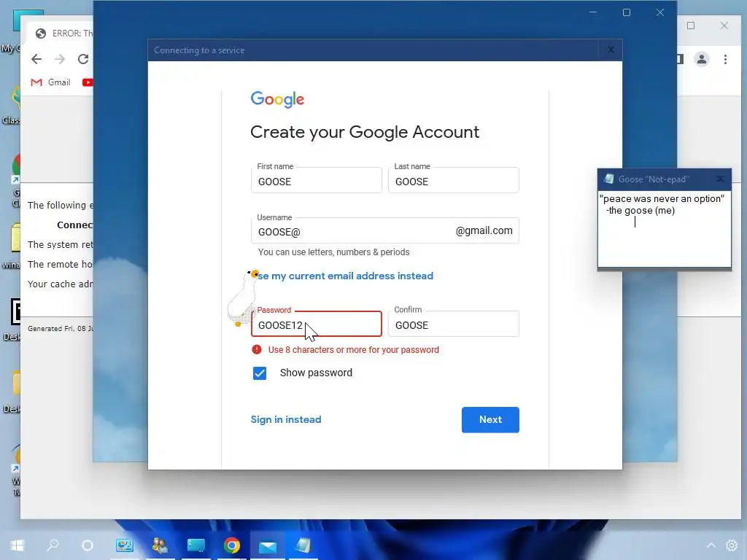The image size is (747, 560).
Task: Open the Gmail bookmark
Action: 50,82
